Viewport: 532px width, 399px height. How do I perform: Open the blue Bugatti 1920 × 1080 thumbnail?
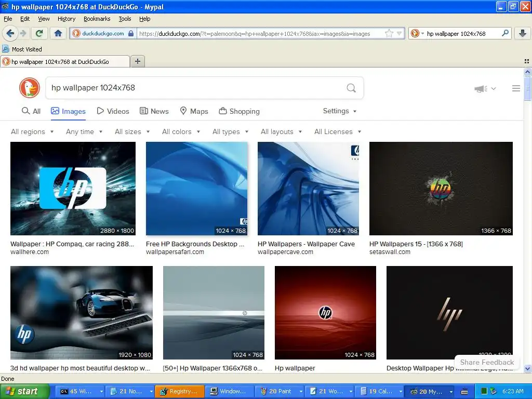(82, 312)
